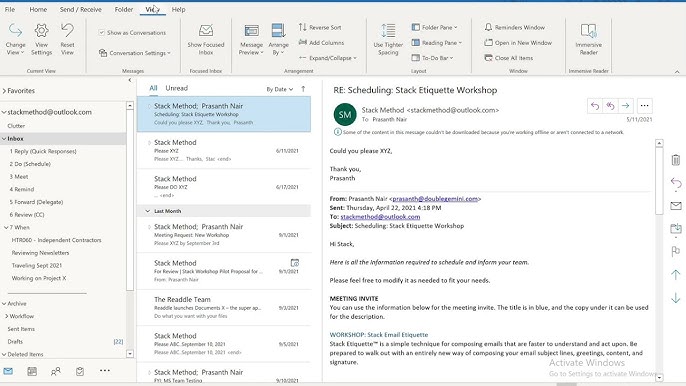Image resolution: width=686 pixels, height=386 pixels.
Task: Click the Reply arrow in message header
Action: click(x=595, y=105)
